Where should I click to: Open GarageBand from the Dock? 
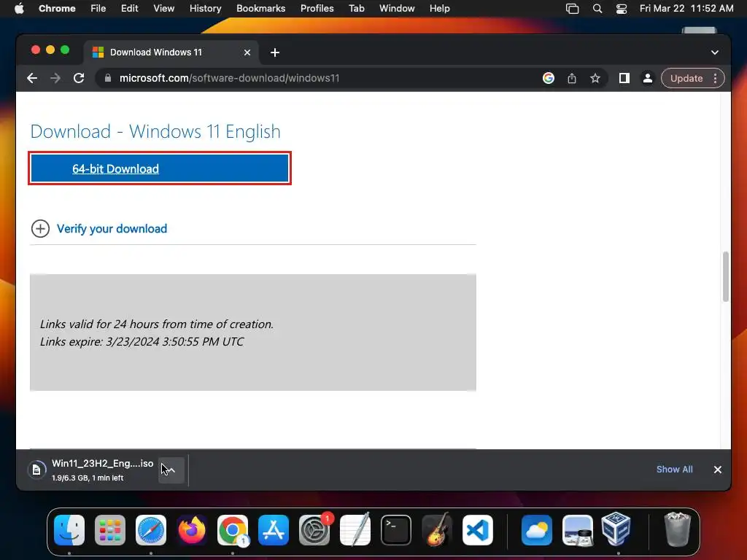(x=437, y=530)
